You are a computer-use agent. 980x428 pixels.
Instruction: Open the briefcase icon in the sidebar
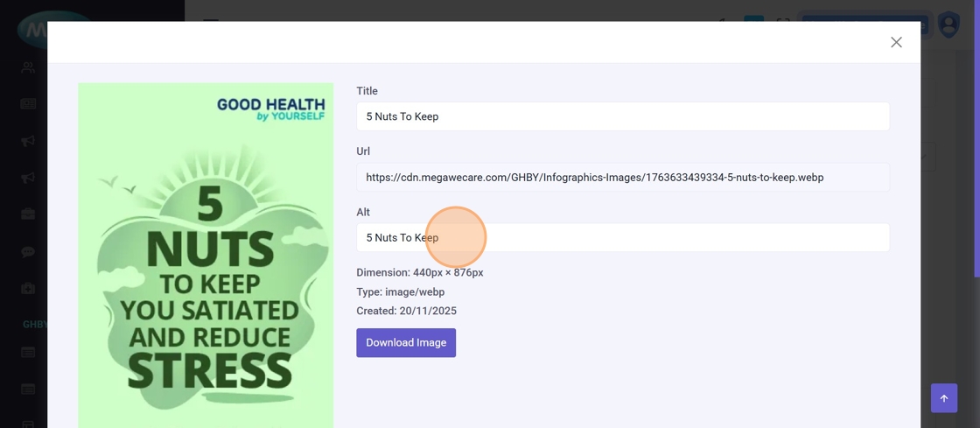[28, 214]
